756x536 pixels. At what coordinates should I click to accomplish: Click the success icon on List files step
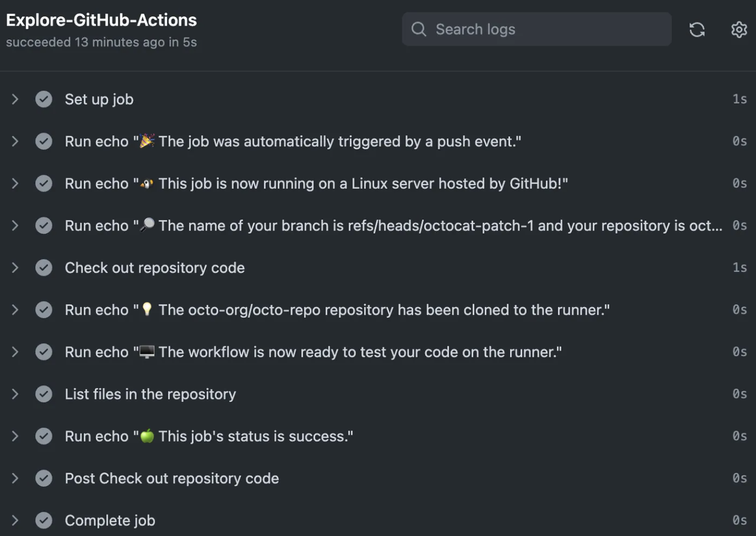coord(44,394)
